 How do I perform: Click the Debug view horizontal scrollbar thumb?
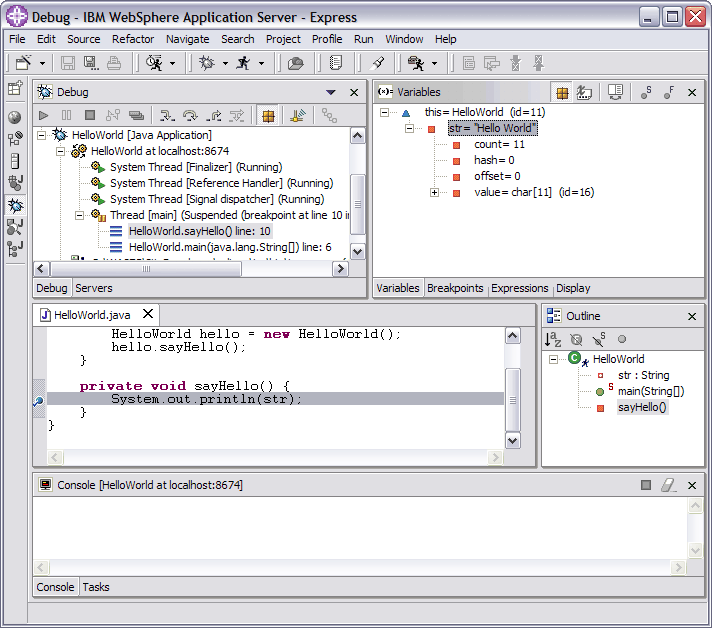click(146, 269)
